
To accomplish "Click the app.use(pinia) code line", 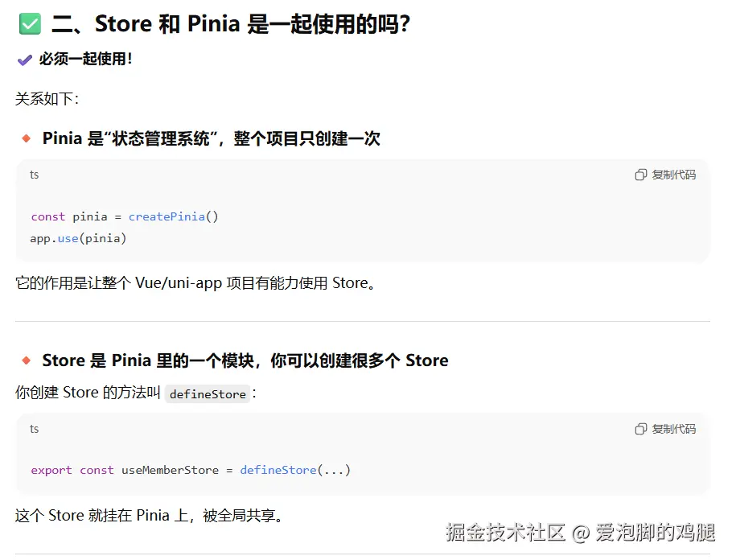I will pos(79,239).
